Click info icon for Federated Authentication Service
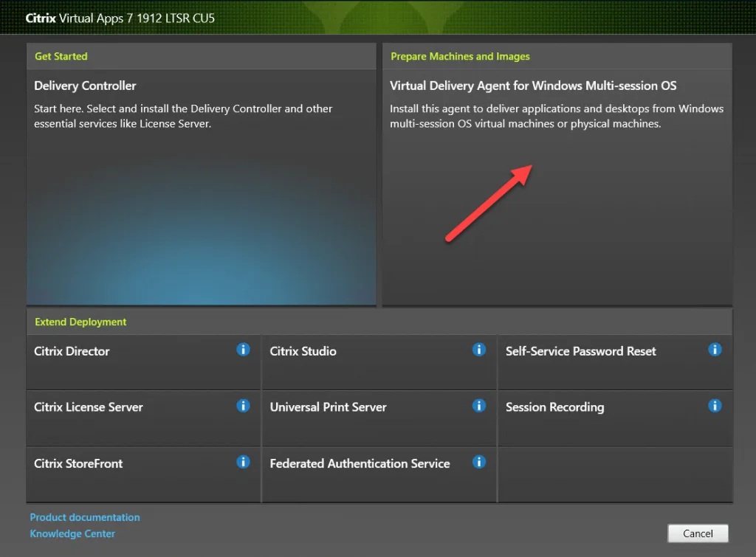Image resolution: width=756 pixels, height=557 pixels. [x=478, y=462]
